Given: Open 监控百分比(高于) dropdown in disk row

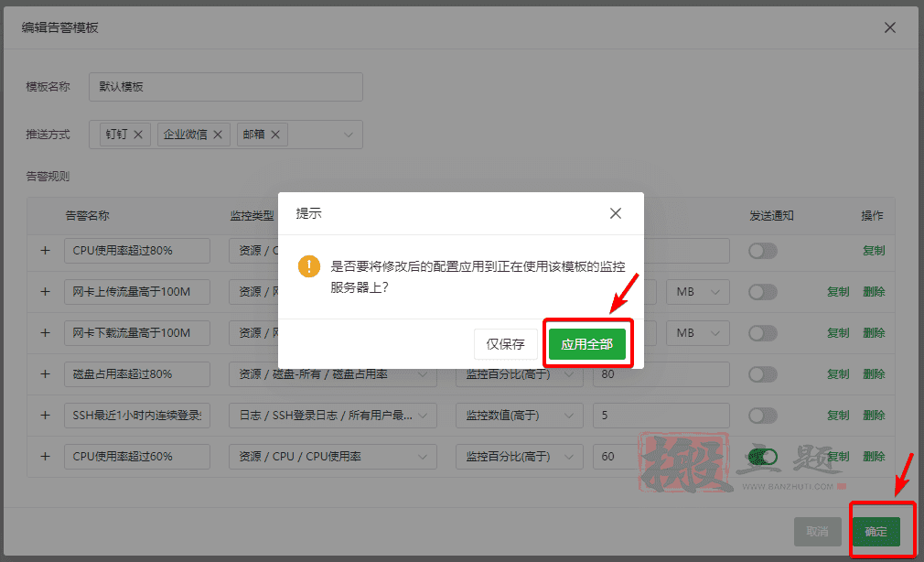Looking at the screenshot, I should click(519, 374).
